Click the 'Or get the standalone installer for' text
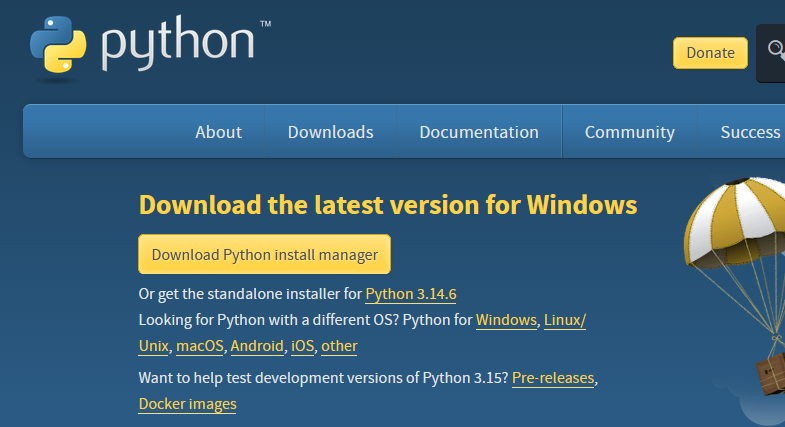Image resolution: width=785 pixels, height=427 pixels. (x=250, y=294)
